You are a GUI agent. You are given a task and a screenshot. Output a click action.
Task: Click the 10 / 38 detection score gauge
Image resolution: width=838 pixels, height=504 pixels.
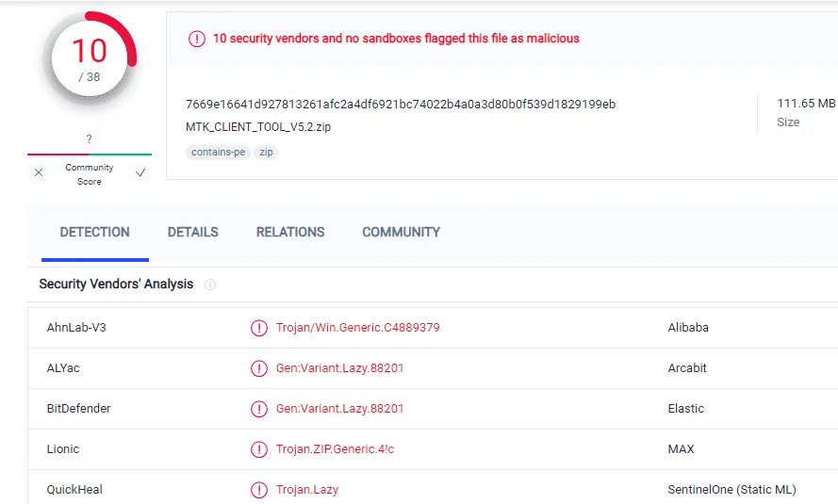pyautogui.click(x=90, y=59)
